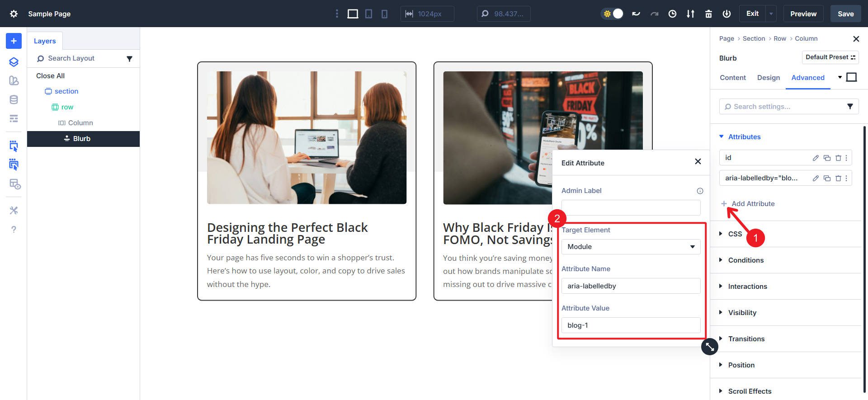This screenshot has height=400, width=868.
Task: Click the Exit button
Action: 752,14
